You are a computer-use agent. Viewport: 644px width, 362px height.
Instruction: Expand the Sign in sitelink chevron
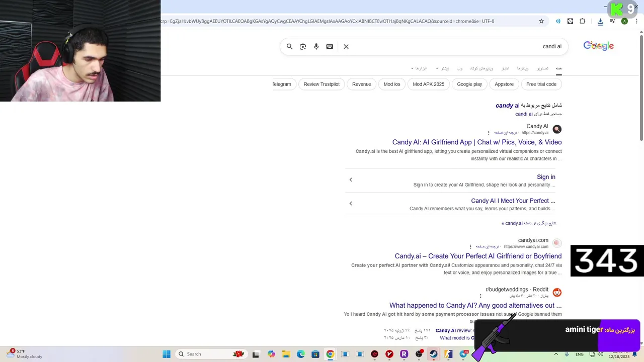(x=351, y=179)
